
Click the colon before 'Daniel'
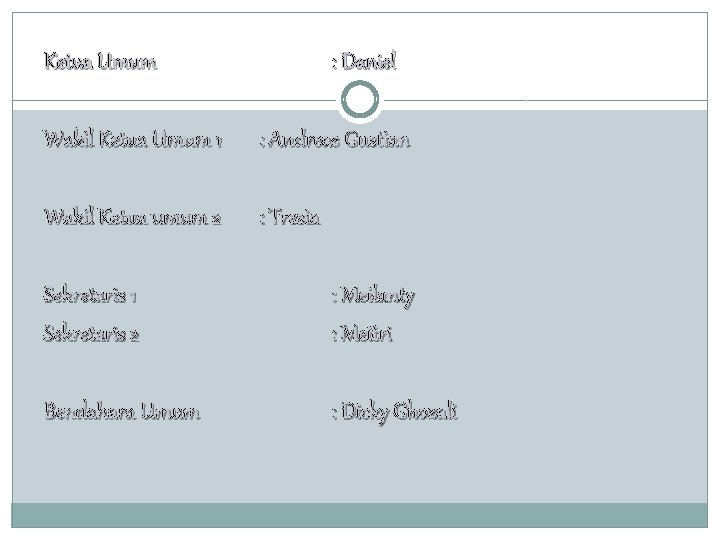(x=335, y=62)
